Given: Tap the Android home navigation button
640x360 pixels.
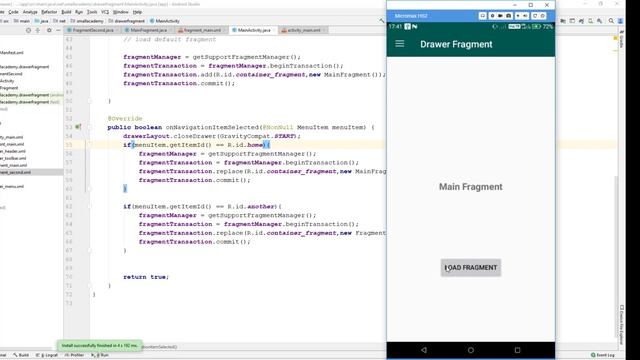Looking at the screenshot, I should (x=471, y=350).
